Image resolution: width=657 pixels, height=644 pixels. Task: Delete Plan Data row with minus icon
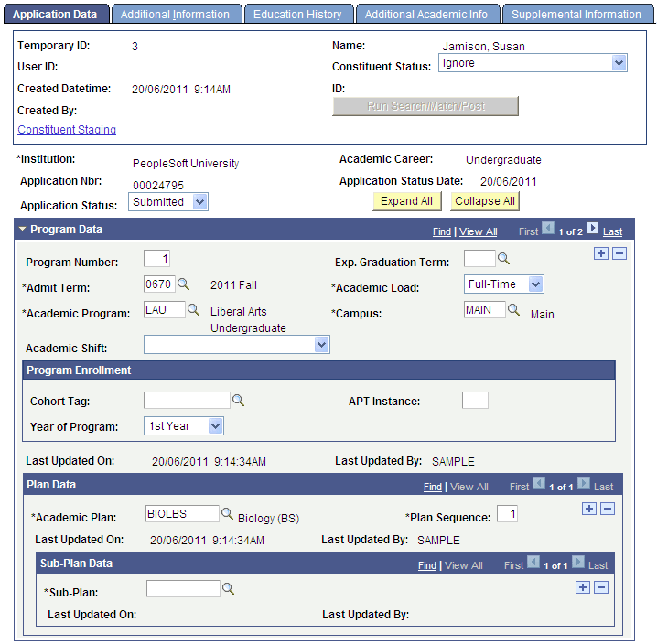[x=608, y=509]
